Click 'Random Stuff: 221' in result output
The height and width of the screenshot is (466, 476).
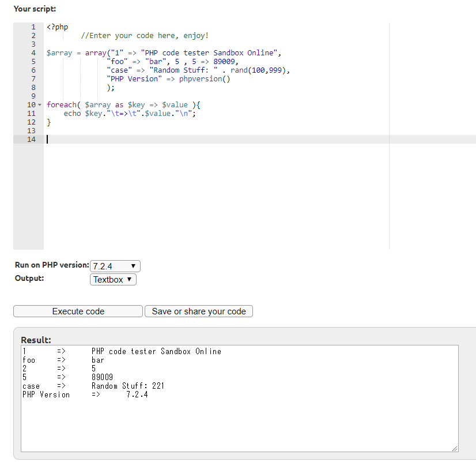[128, 386]
